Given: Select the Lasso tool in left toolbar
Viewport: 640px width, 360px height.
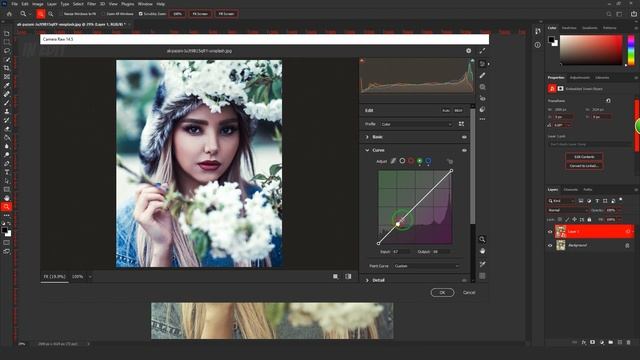Looking at the screenshot, I should click(x=7, y=51).
